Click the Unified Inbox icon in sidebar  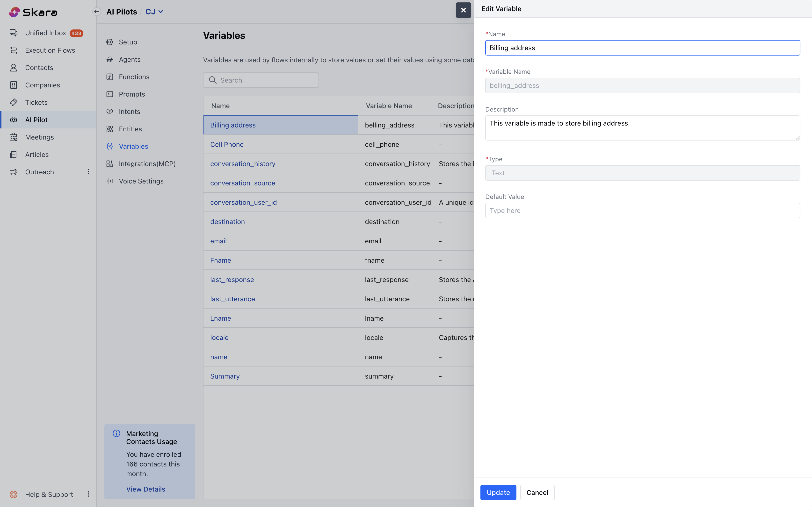(x=14, y=33)
